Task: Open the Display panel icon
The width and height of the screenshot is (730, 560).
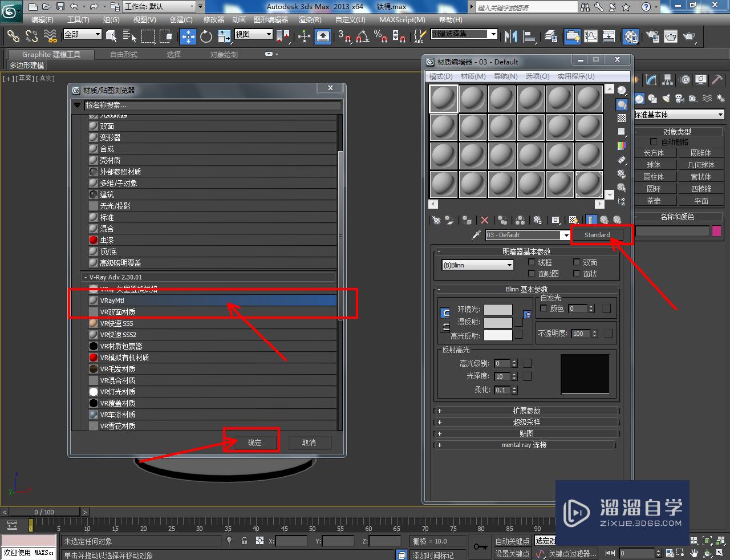Action: (701, 80)
